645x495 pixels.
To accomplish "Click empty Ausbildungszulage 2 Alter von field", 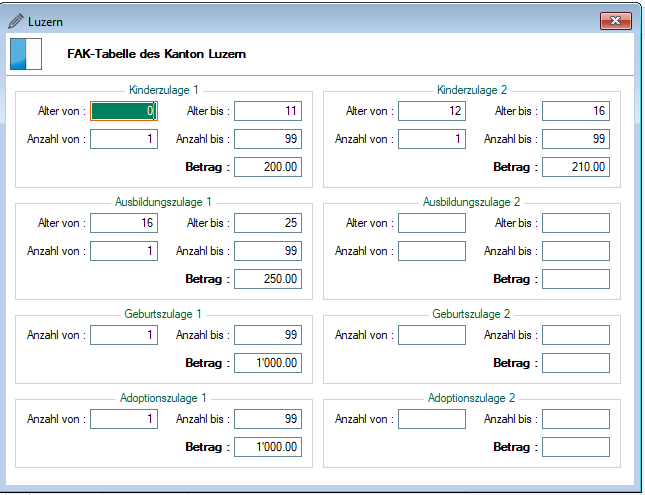I will 432,223.
